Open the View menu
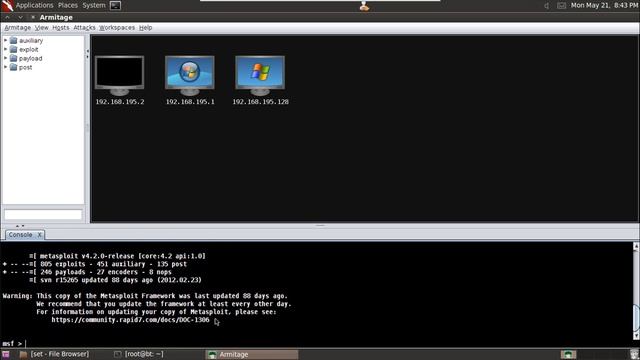The height and width of the screenshot is (360, 640). [x=41, y=28]
